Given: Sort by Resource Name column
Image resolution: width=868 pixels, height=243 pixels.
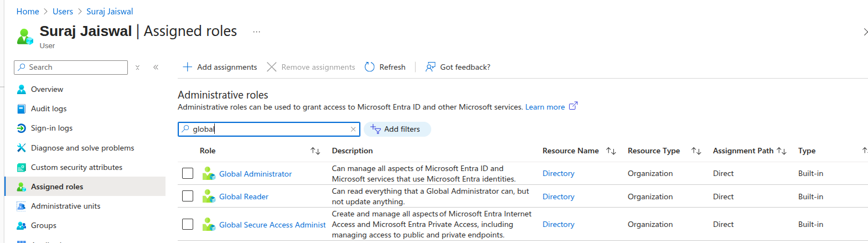Looking at the screenshot, I should [611, 151].
